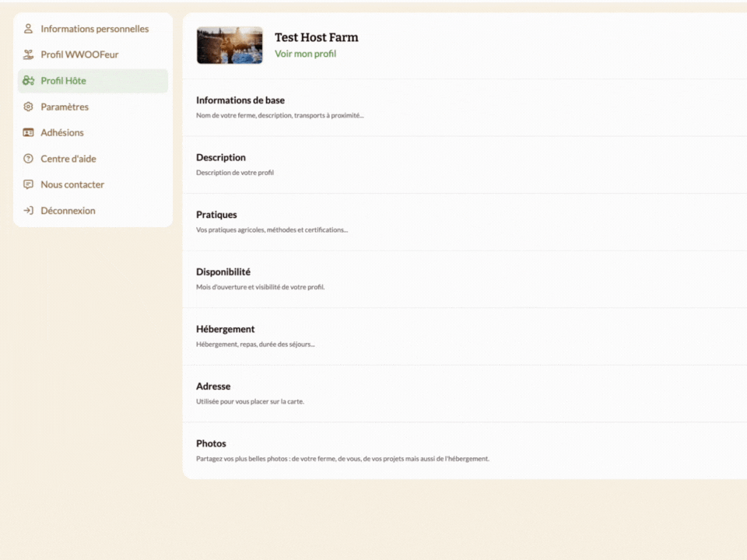Click the logout arrow icon beside Déconnexion
This screenshot has height=560, width=747.
click(x=28, y=211)
